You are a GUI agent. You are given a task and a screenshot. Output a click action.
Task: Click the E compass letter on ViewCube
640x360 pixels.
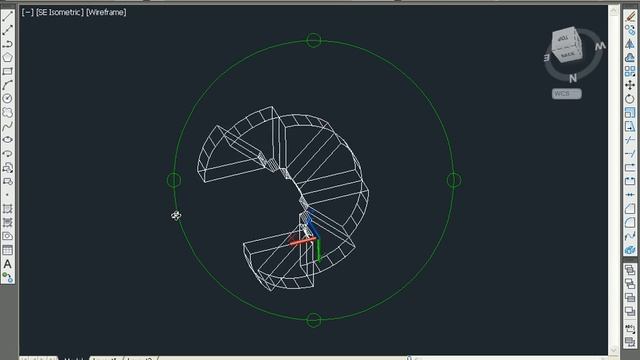pyautogui.click(x=547, y=58)
